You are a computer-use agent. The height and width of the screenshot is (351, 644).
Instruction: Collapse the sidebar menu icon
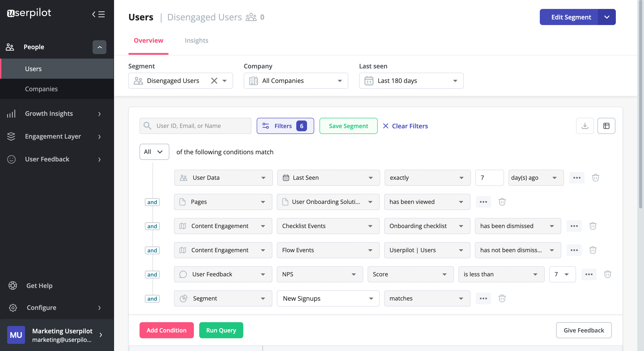click(x=98, y=14)
